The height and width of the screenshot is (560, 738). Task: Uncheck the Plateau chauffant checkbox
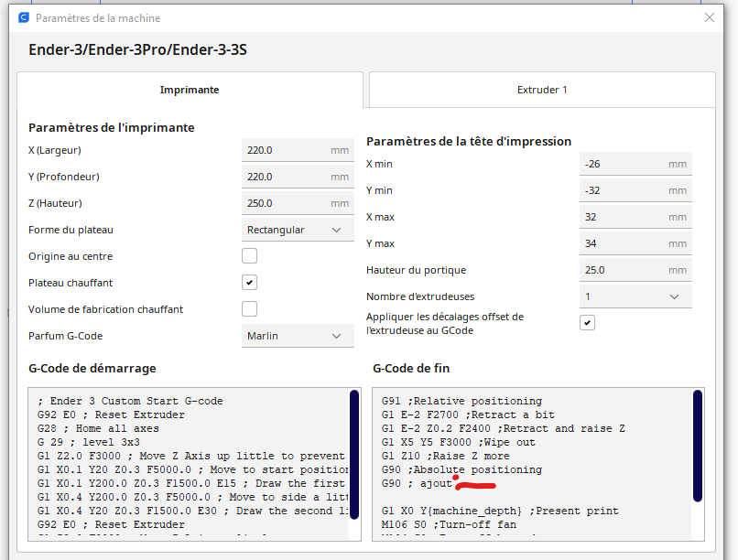click(249, 283)
